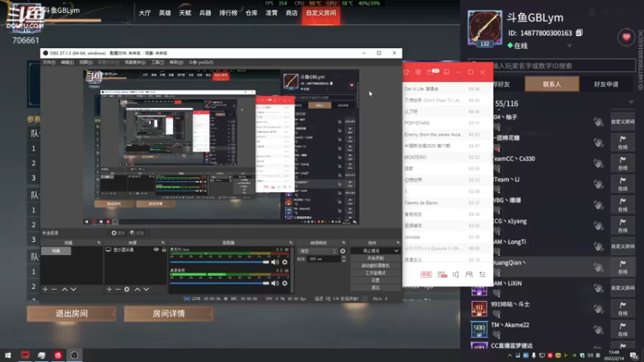Click the 退出房间 button

(72, 314)
